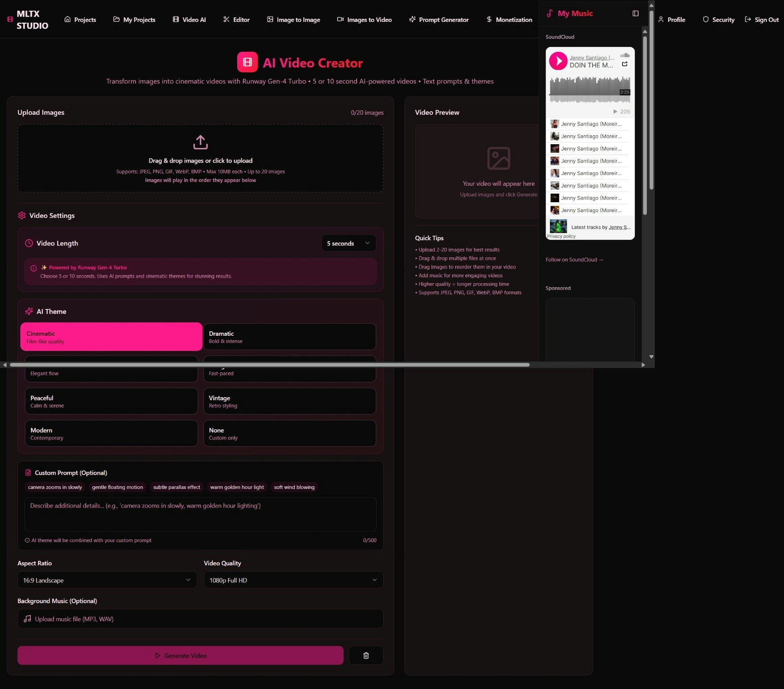This screenshot has height=689, width=784.
Task: Click the shield icon beside Security
Action: (706, 20)
